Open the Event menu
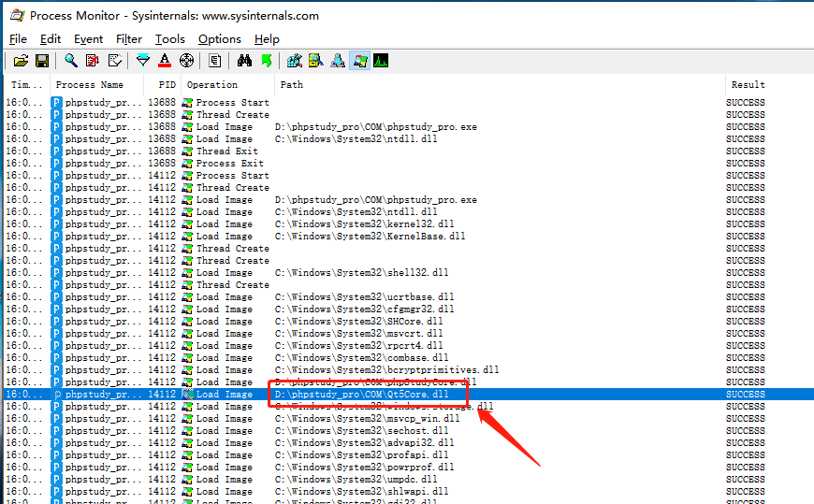The width and height of the screenshot is (814, 504). [x=88, y=39]
